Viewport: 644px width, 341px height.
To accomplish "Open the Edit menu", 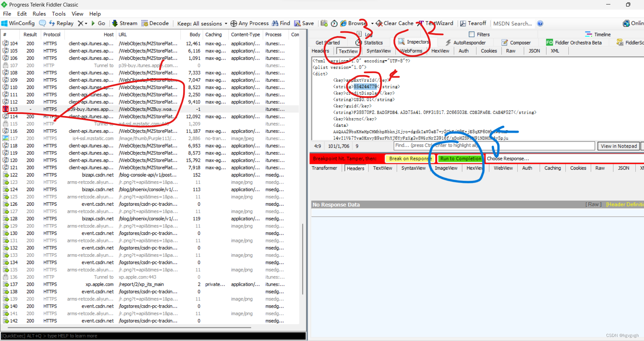I will click(x=22, y=14).
